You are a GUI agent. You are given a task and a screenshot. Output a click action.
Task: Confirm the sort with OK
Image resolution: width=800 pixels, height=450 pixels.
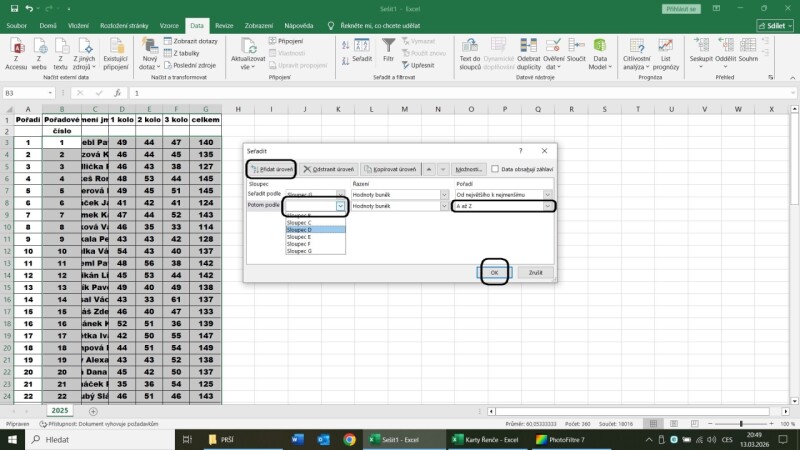point(494,272)
